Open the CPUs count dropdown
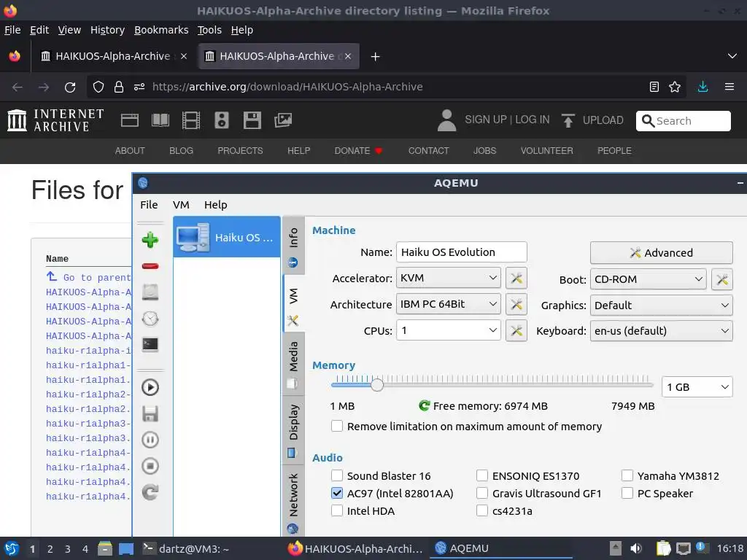Image resolution: width=747 pixels, height=560 pixels. click(449, 330)
